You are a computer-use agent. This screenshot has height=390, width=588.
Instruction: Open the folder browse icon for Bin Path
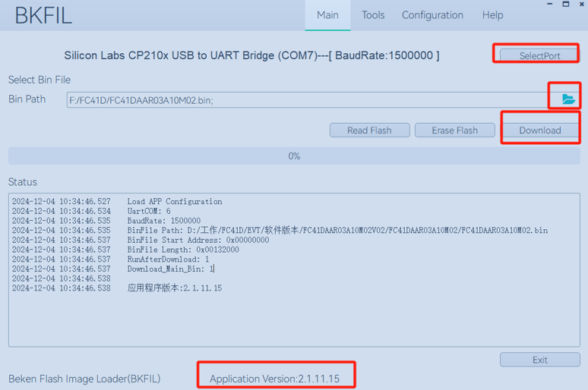pos(567,99)
